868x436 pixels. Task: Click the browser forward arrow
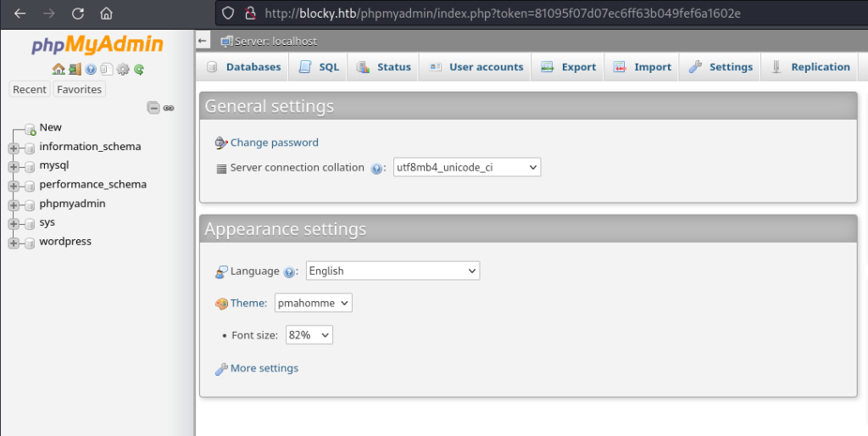coord(48,14)
